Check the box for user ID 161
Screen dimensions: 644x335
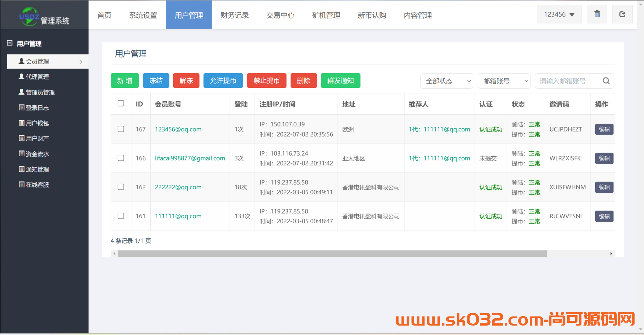pos(121,216)
